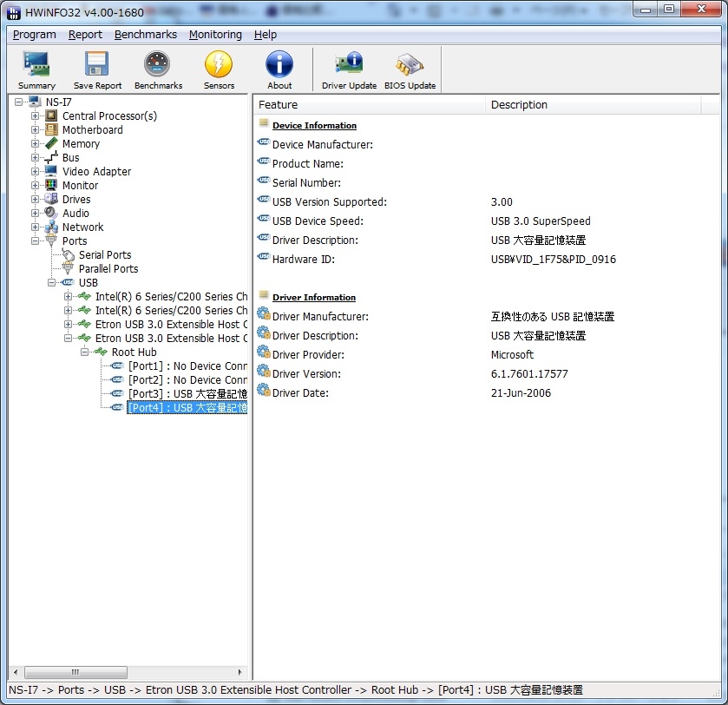The width and height of the screenshot is (728, 705).
Task: Open the Help menu
Action: 266,35
